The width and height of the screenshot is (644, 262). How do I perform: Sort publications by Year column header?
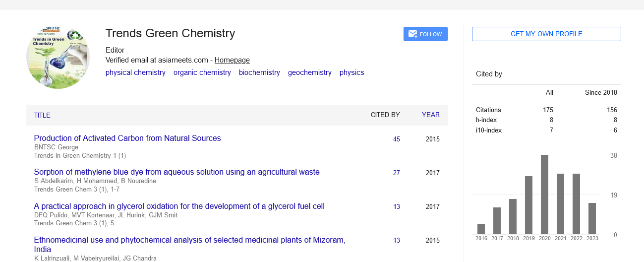(430, 115)
